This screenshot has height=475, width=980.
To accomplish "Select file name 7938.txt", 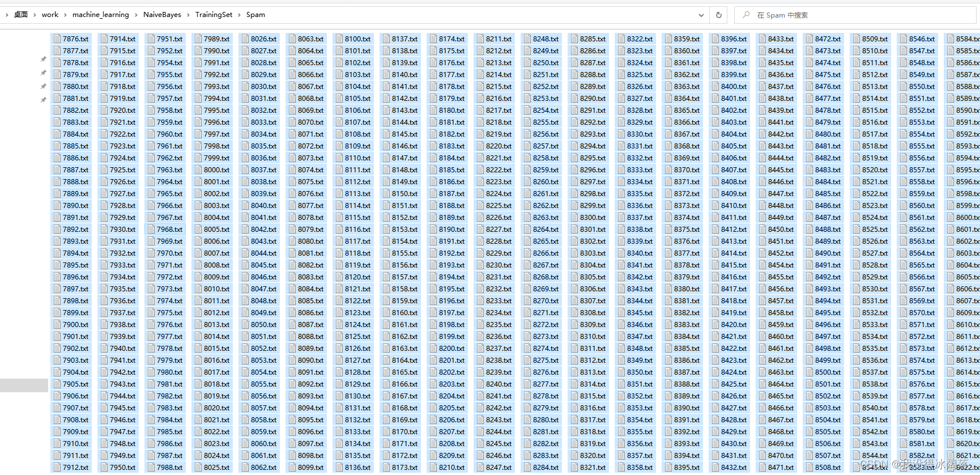I will [x=123, y=325].
